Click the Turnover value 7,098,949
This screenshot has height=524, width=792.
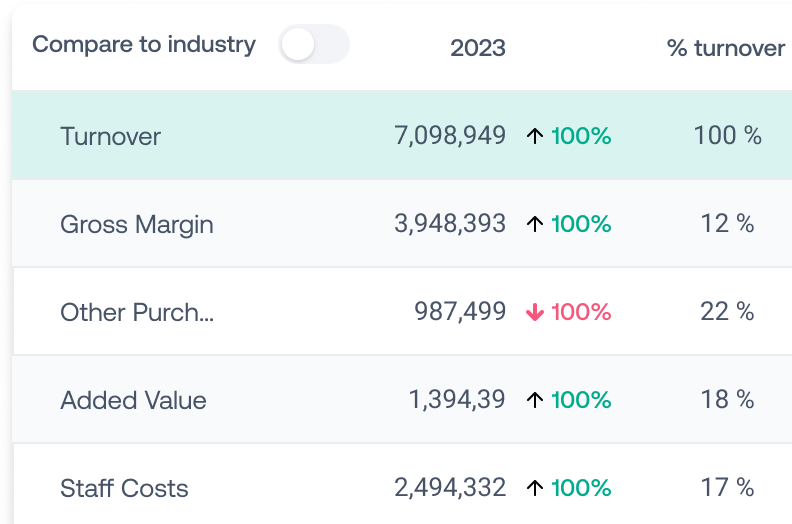450,136
